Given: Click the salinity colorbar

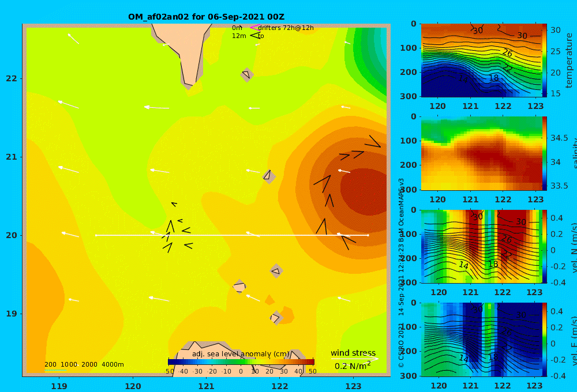Looking at the screenshot, I should [545, 153].
